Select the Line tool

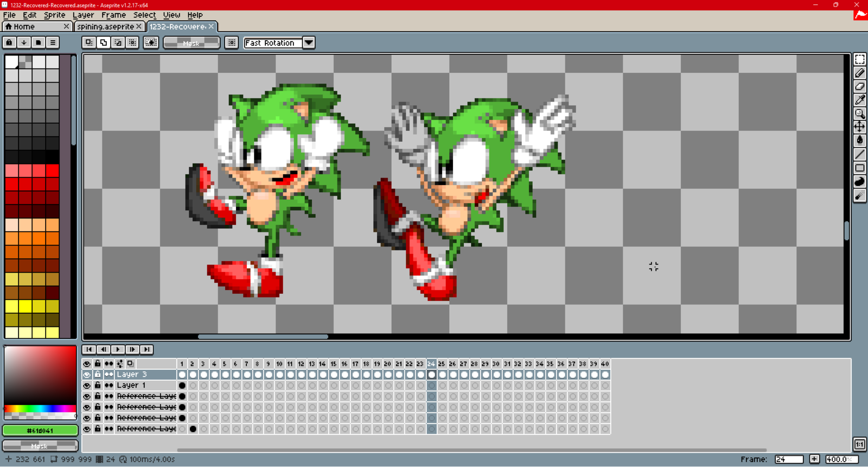860,154
